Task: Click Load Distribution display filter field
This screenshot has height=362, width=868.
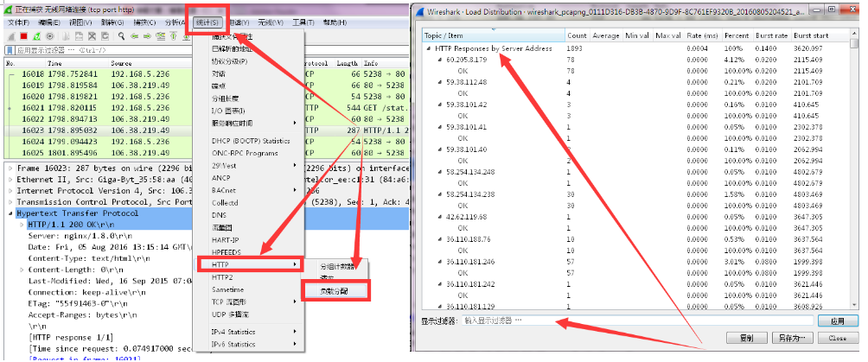Action: pyautogui.click(x=638, y=321)
